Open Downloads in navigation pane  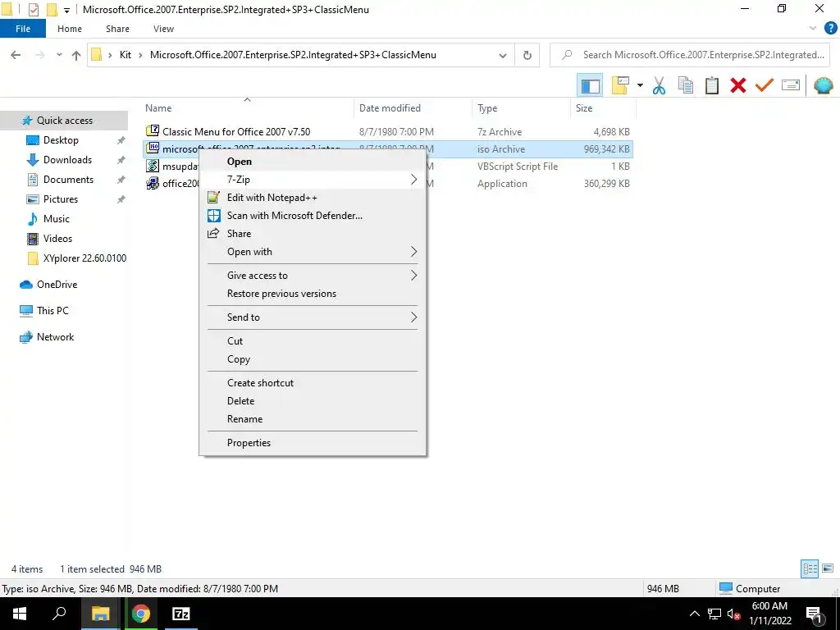(67, 160)
